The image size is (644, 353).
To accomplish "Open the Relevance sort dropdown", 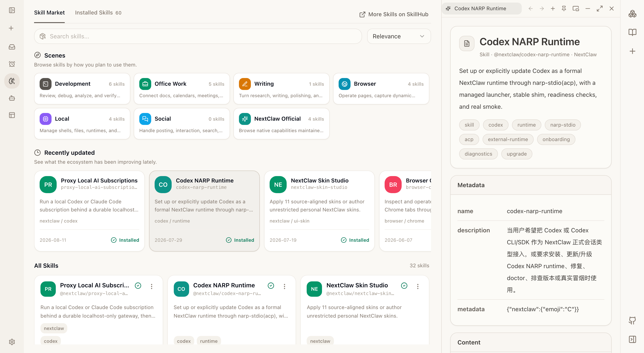I will coord(399,36).
